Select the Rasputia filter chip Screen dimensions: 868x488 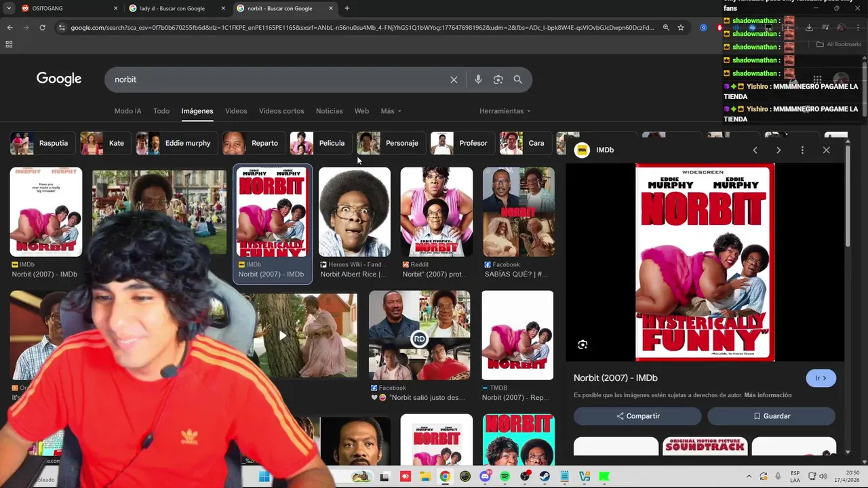(x=41, y=143)
